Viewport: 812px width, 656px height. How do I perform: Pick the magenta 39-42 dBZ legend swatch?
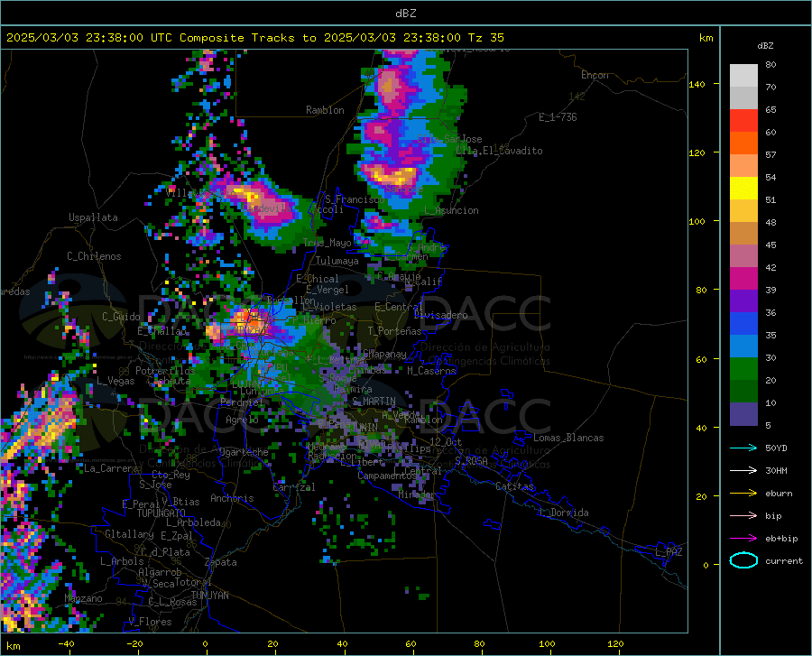point(743,279)
